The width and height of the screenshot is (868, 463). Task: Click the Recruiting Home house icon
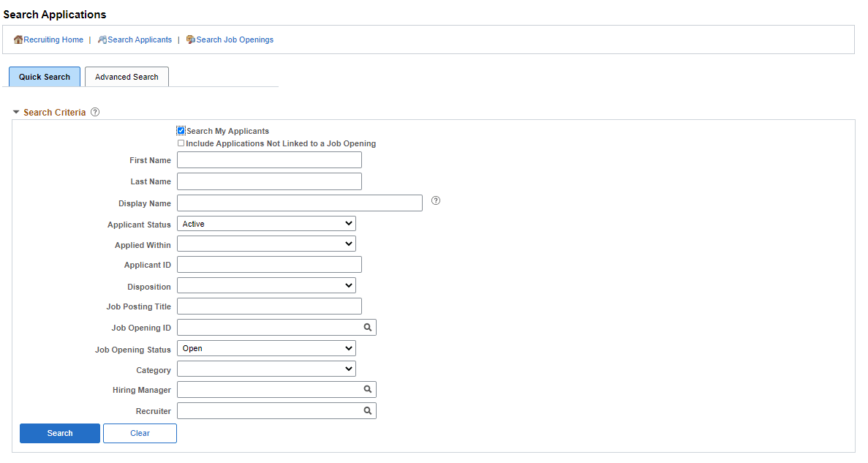[18, 39]
